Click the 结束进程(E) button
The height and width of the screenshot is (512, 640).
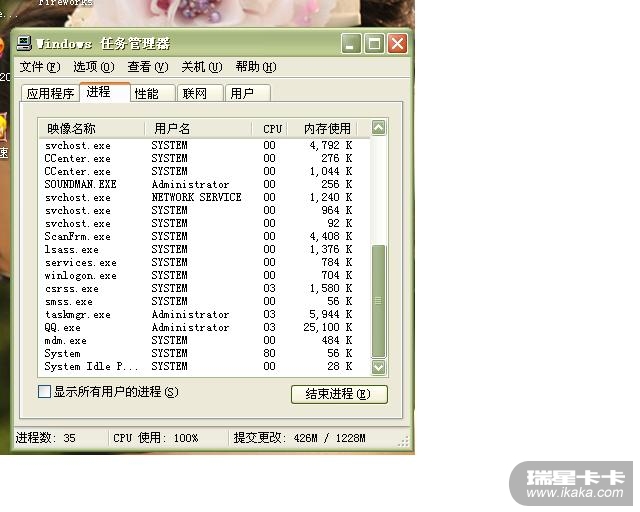[339, 394]
